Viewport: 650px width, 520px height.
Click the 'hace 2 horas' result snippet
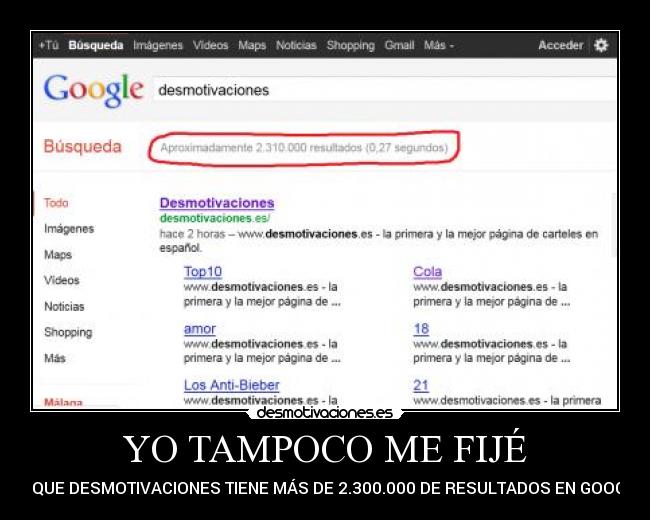[x=378, y=241]
